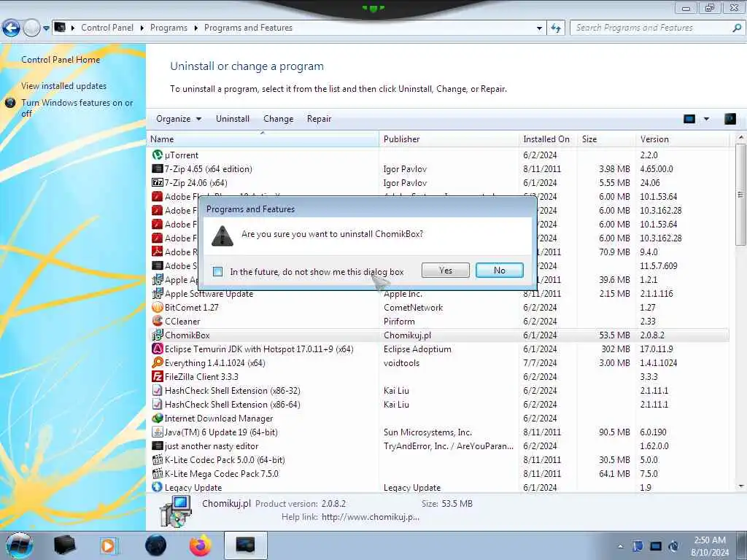Click the Internet Download Manager icon
This screenshot has height=560, width=747.
point(158,418)
